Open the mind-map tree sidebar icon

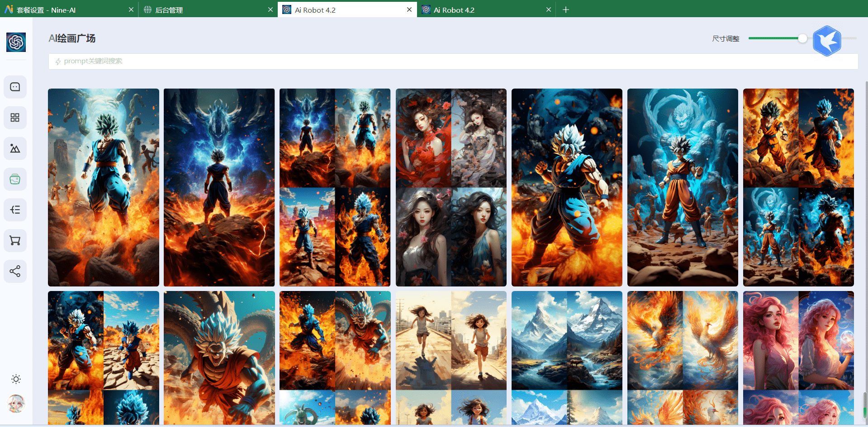[15, 210]
